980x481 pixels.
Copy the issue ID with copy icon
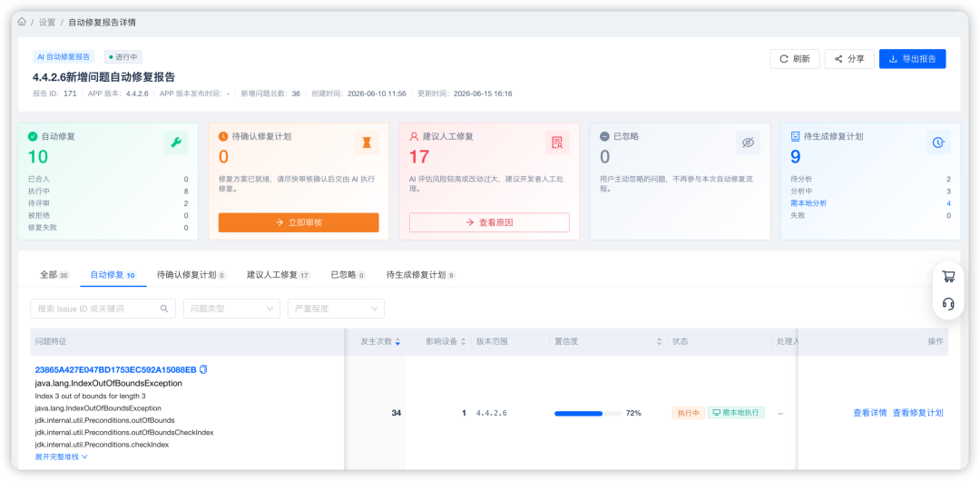tap(203, 369)
